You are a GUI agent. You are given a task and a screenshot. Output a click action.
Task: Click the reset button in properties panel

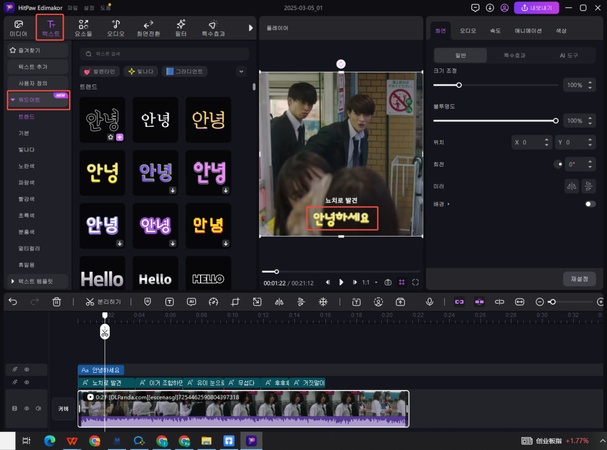click(x=579, y=279)
